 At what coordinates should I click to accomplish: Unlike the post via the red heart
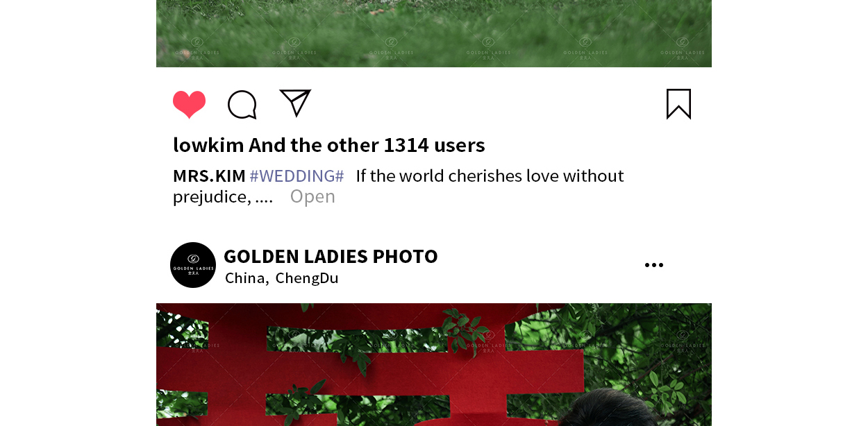189,105
